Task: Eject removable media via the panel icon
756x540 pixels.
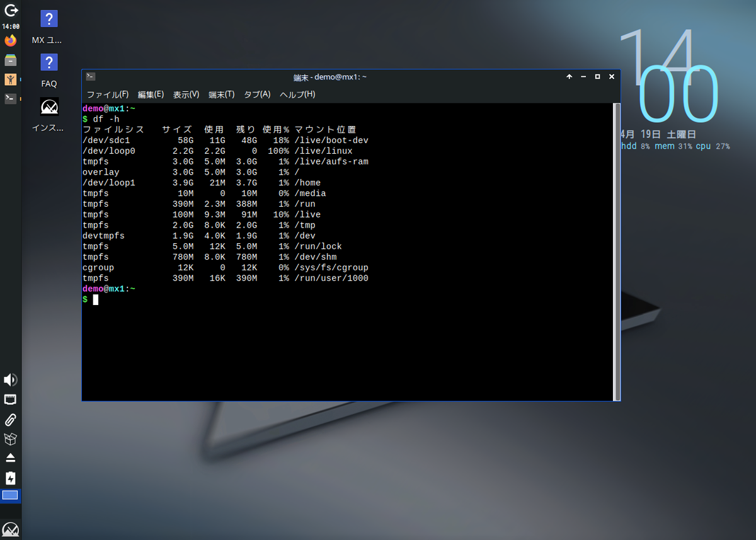Action: (11, 458)
